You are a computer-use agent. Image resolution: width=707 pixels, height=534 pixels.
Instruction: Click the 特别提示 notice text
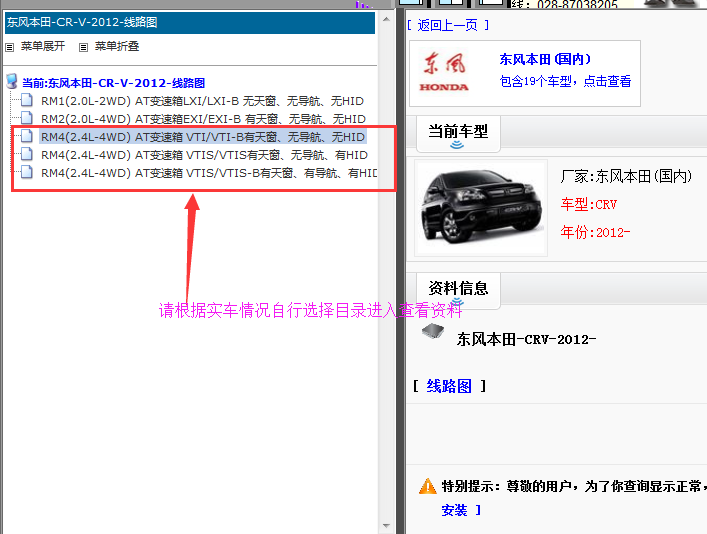pos(574,486)
